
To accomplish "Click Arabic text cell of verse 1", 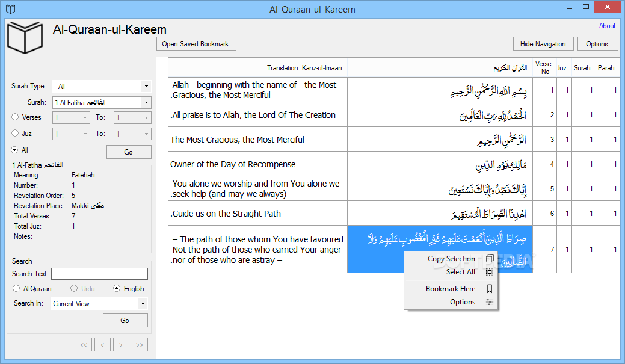I will point(440,90).
